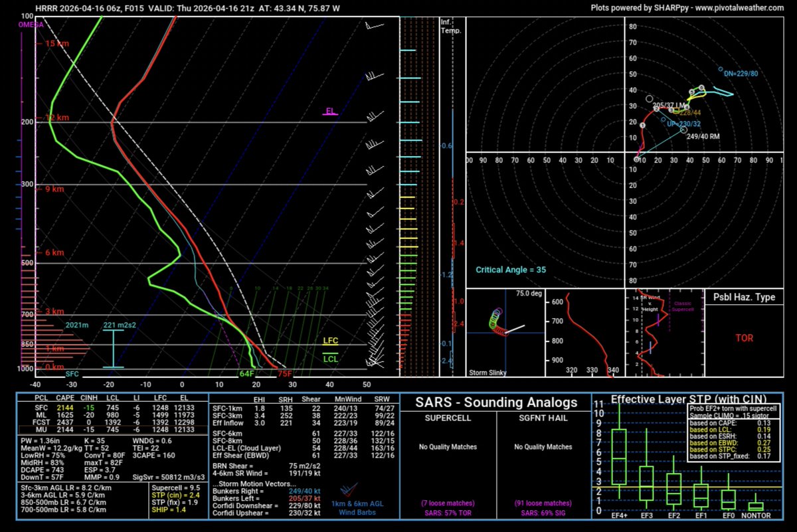Click the yellow LFC level label
The image size is (797, 532).
(x=330, y=341)
